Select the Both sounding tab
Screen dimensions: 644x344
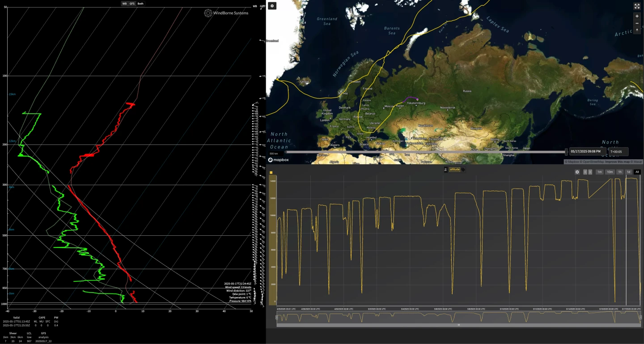point(140,4)
